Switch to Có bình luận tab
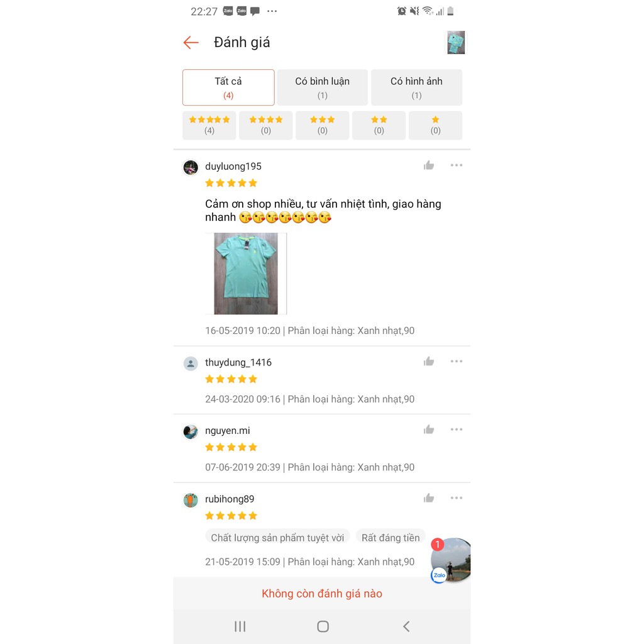Image resolution: width=644 pixels, height=644 pixels. pos(323,87)
